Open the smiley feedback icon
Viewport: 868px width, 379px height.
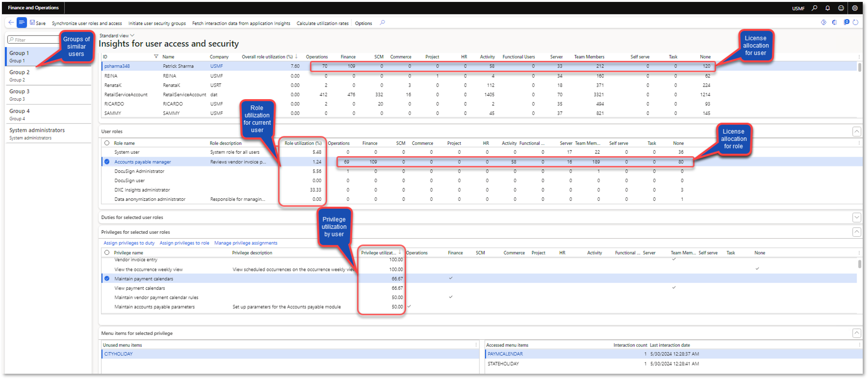coord(841,8)
